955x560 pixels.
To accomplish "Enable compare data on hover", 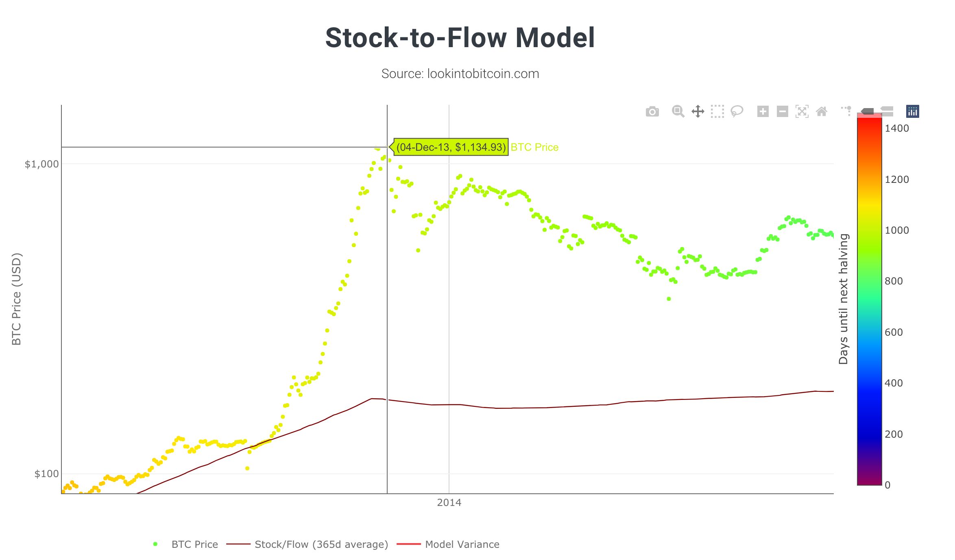I will click(887, 111).
